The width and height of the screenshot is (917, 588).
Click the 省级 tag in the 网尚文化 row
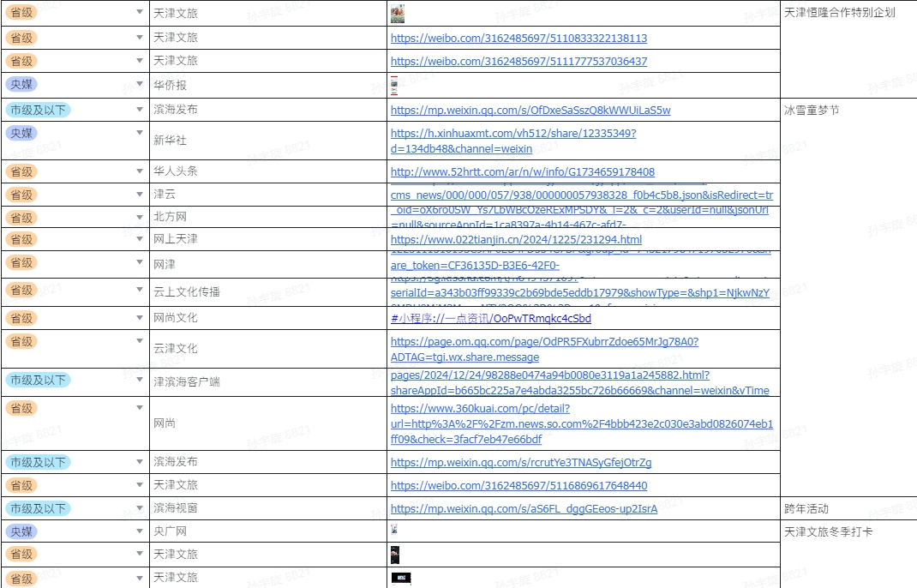coord(21,318)
